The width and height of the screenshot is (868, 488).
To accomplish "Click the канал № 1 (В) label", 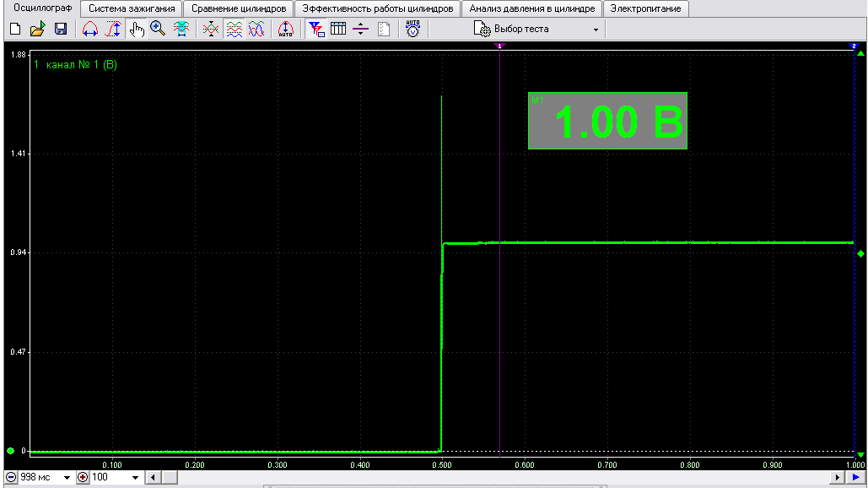I will [81, 65].
